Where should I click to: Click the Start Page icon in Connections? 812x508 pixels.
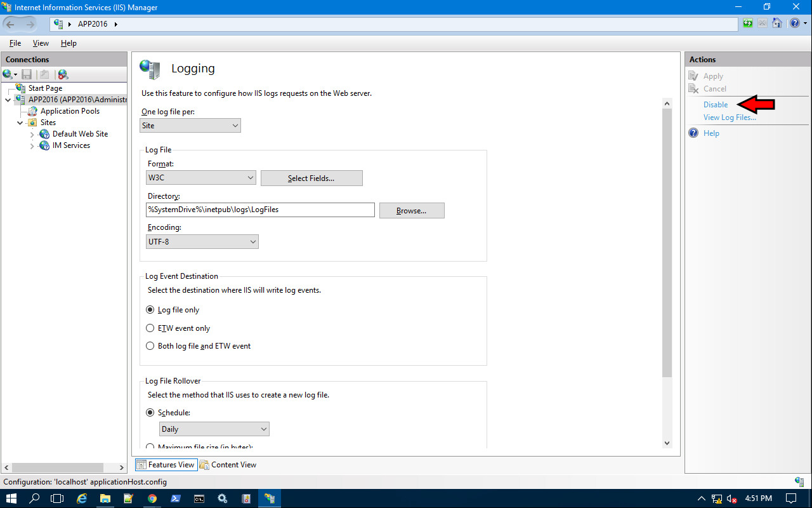click(20, 88)
